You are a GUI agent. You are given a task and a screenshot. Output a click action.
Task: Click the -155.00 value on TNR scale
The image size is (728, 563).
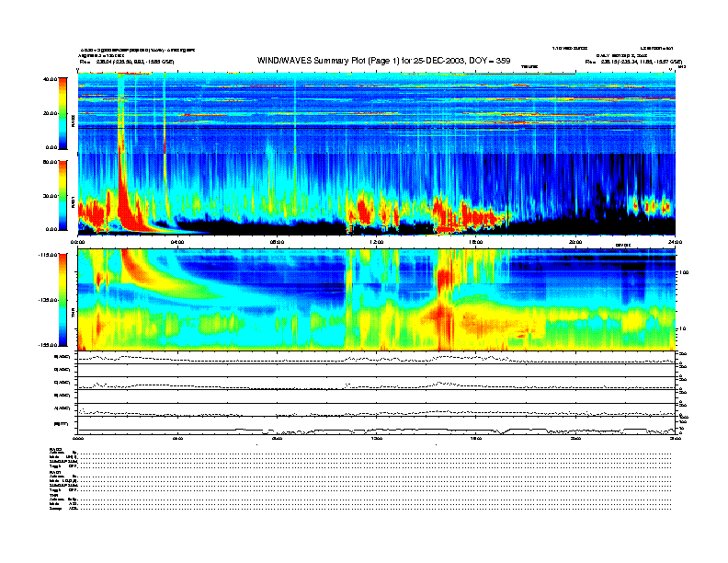pyautogui.click(x=48, y=345)
